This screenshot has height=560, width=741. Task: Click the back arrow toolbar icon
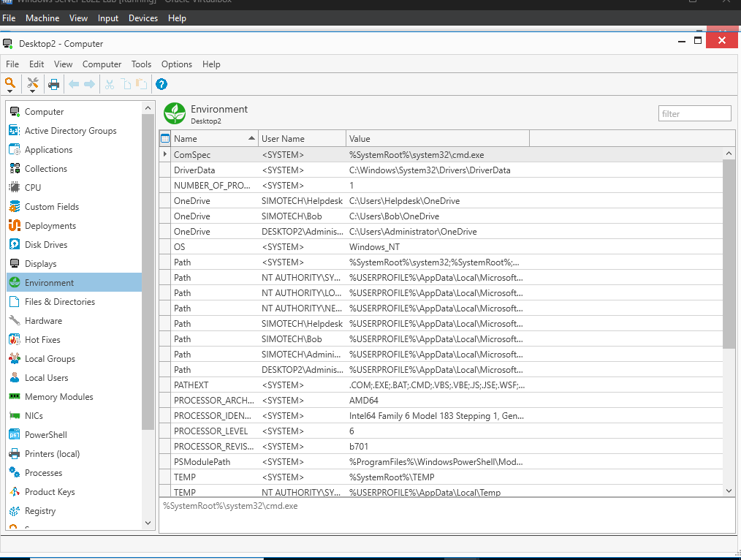coord(74,84)
